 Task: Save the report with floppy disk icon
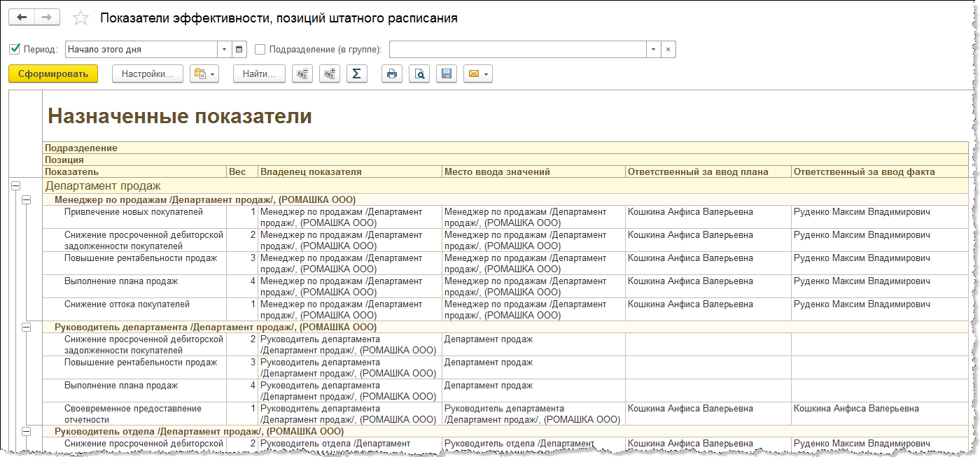447,73
